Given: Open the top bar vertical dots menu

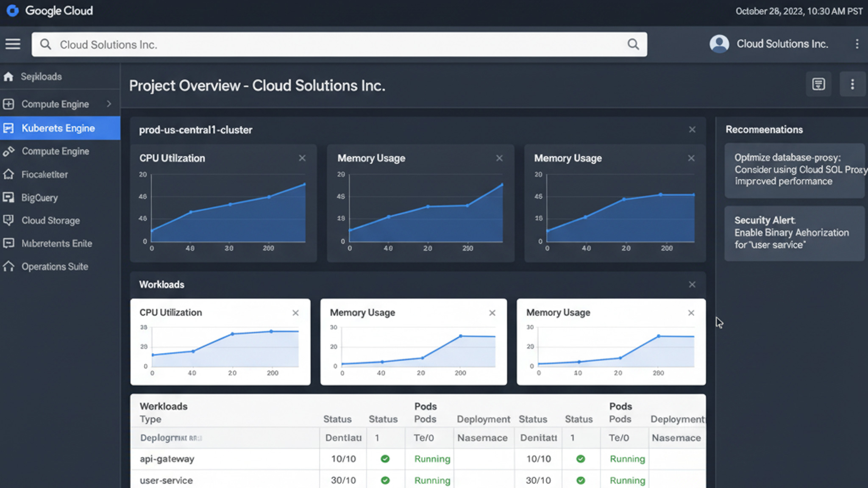Looking at the screenshot, I should pos(857,44).
